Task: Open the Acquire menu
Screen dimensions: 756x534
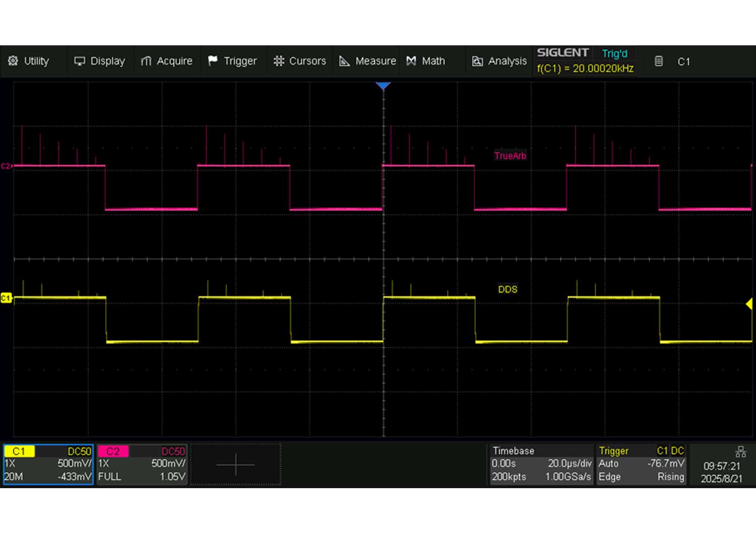Action: coord(166,61)
